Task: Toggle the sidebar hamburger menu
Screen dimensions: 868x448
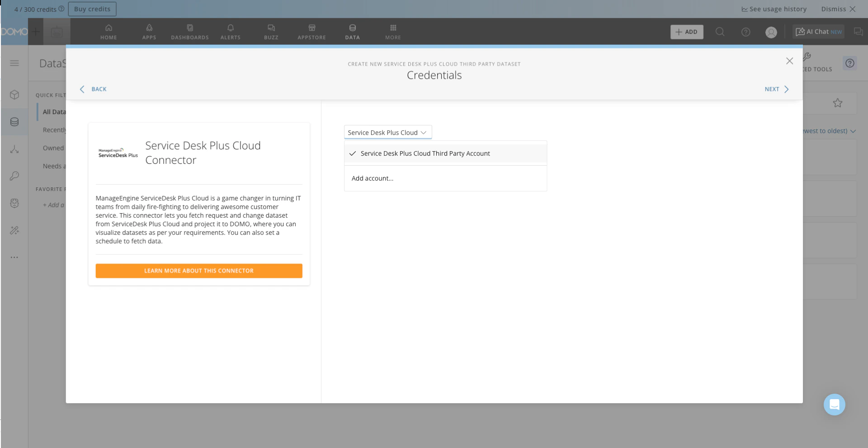Action: (x=14, y=63)
